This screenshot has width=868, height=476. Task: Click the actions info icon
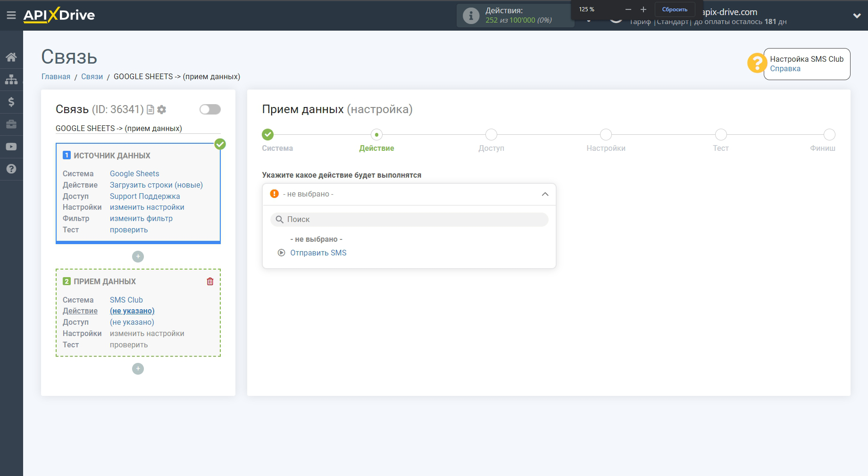point(471,16)
